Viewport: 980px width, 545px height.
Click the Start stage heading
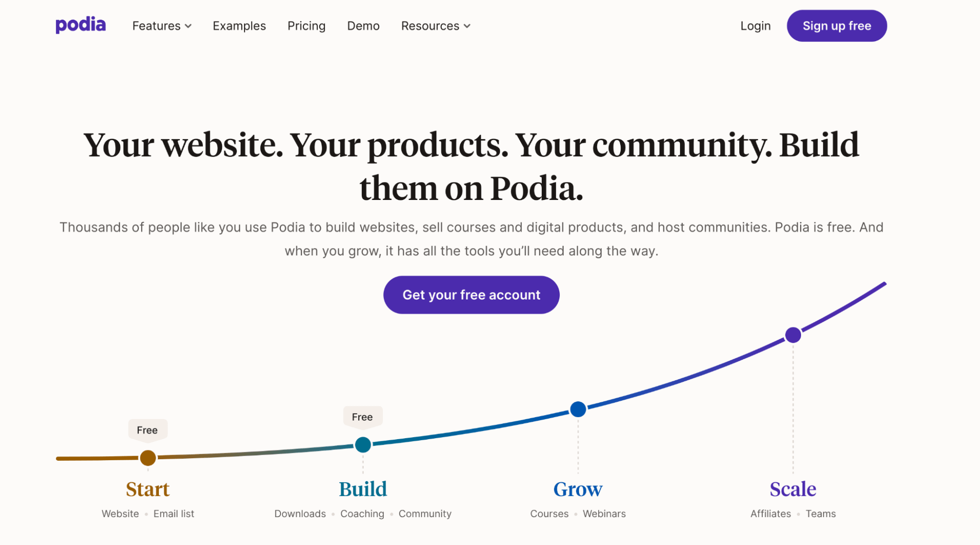coord(148,489)
